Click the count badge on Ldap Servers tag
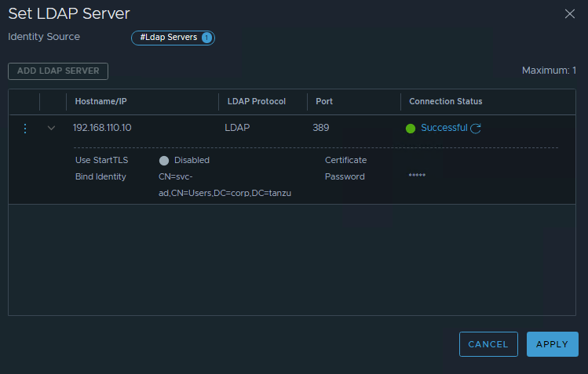 [206, 37]
